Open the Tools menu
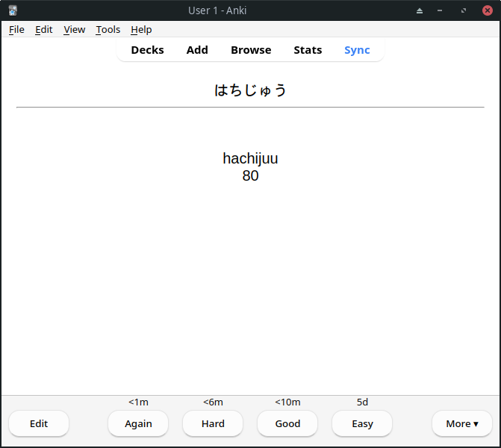The width and height of the screenshot is (501, 448). click(x=108, y=29)
